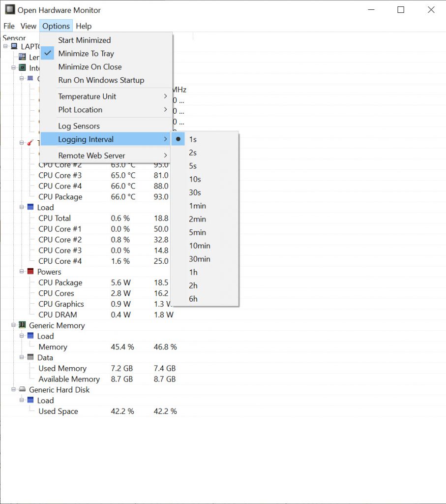Screen dimensions: 446x504
Task: Click the red Powers icon
Action: [30, 271]
